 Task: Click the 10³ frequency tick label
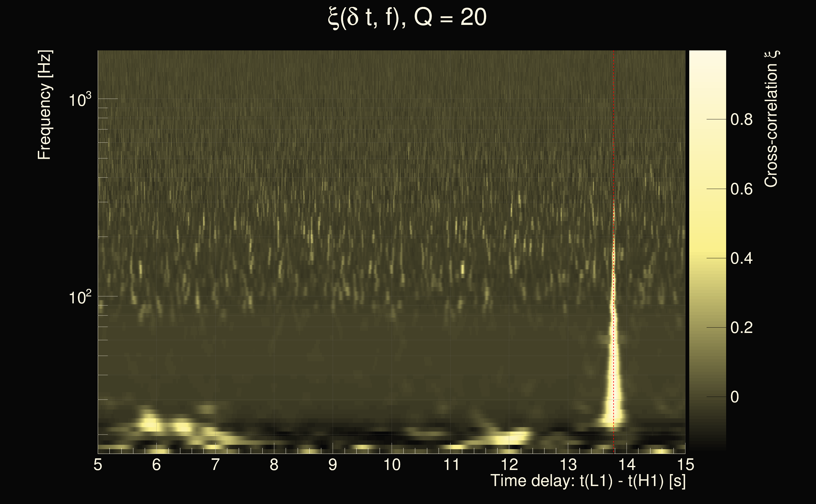80,99
